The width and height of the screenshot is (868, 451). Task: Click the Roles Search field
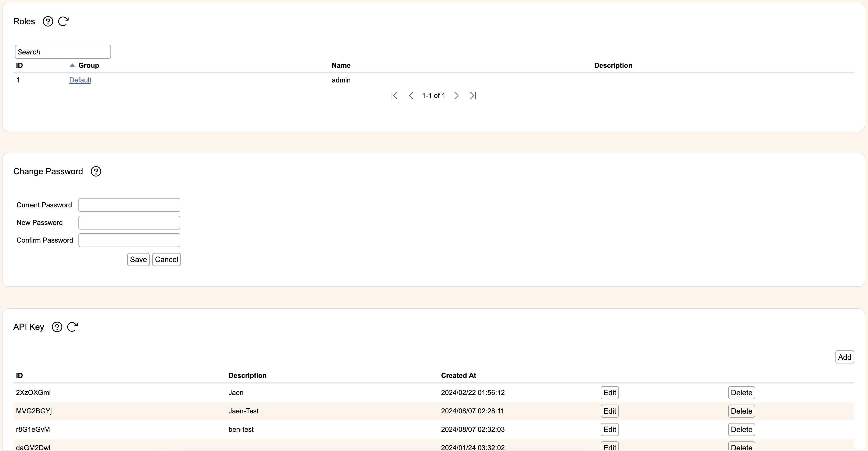tap(63, 52)
